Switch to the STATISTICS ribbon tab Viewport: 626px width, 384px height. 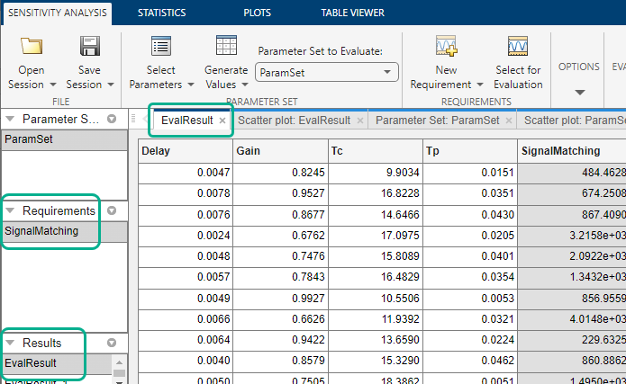162,13
